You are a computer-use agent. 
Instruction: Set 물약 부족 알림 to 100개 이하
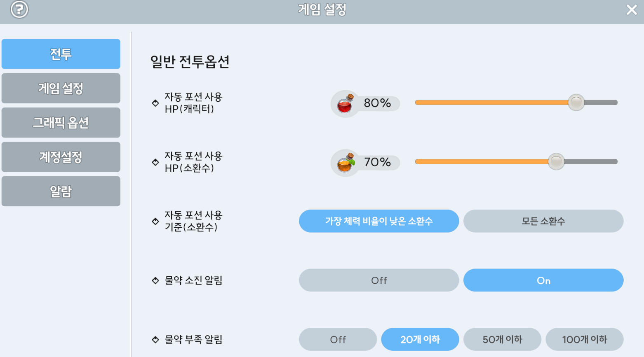pos(585,339)
